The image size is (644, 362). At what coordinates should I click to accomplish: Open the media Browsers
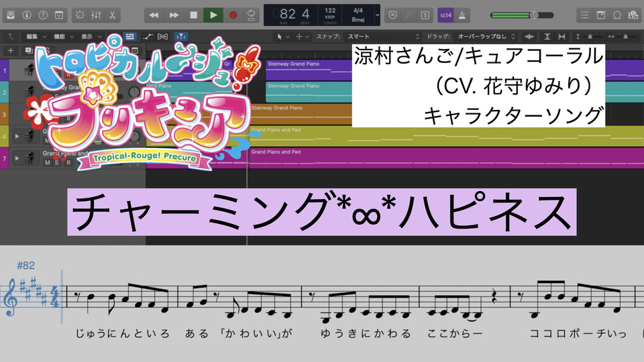pyautogui.click(x=633, y=15)
